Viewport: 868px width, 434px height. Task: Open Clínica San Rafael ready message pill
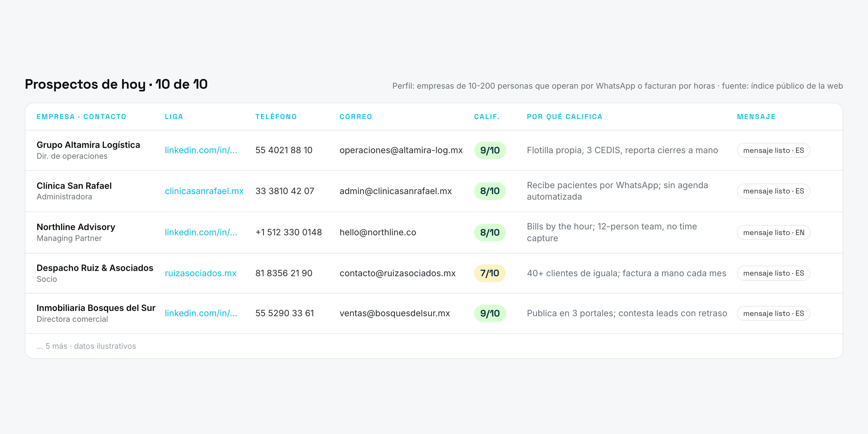point(773,191)
